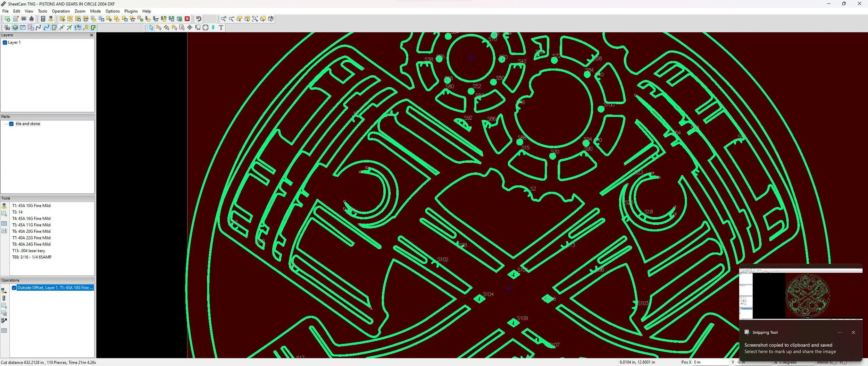Open the job options edit icon
The width and height of the screenshot is (868, 366).
16,19
